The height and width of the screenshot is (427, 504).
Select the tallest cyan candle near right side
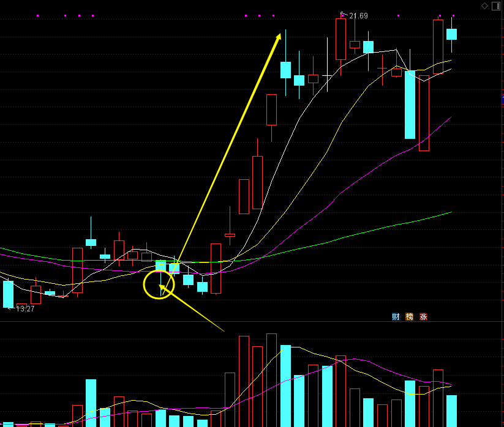[410, 105]
